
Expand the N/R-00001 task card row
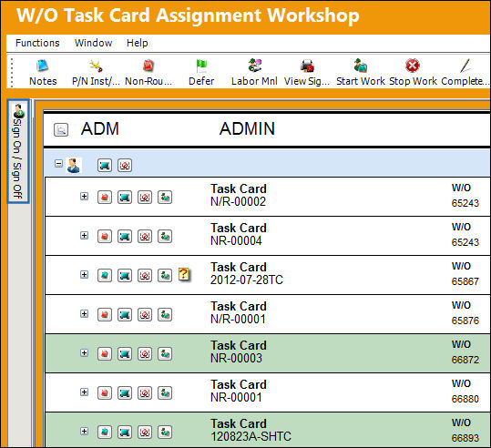tap(84, 314)
